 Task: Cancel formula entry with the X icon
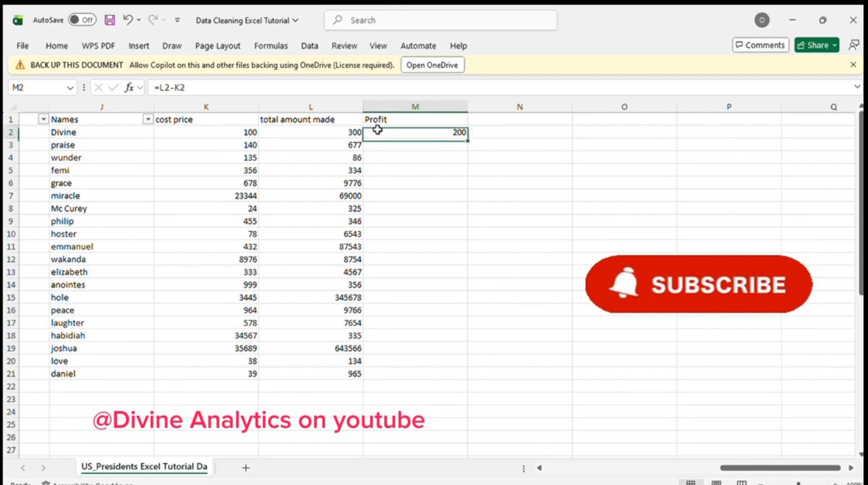coord(98,87)
